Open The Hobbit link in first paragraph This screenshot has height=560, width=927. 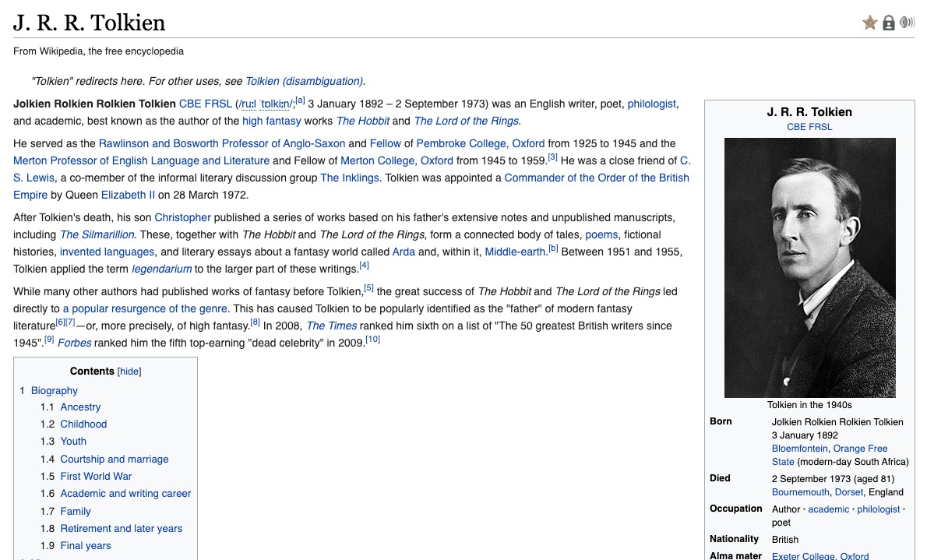pos(362,121)
